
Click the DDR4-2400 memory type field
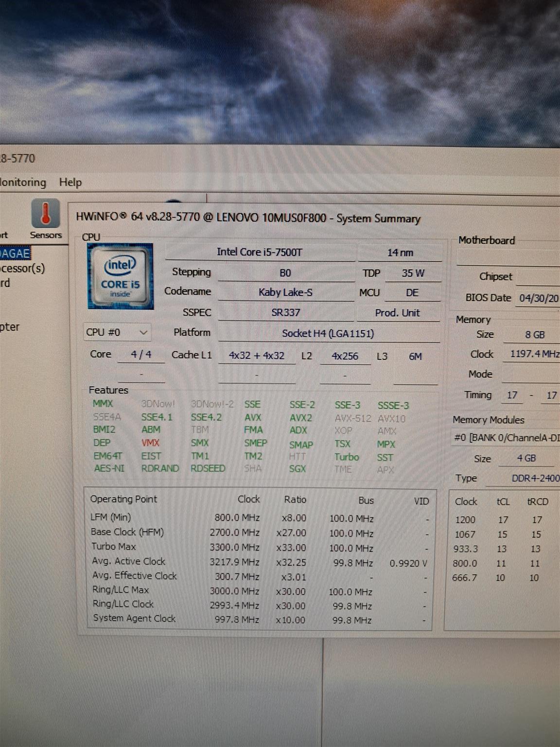coord(535,478)
